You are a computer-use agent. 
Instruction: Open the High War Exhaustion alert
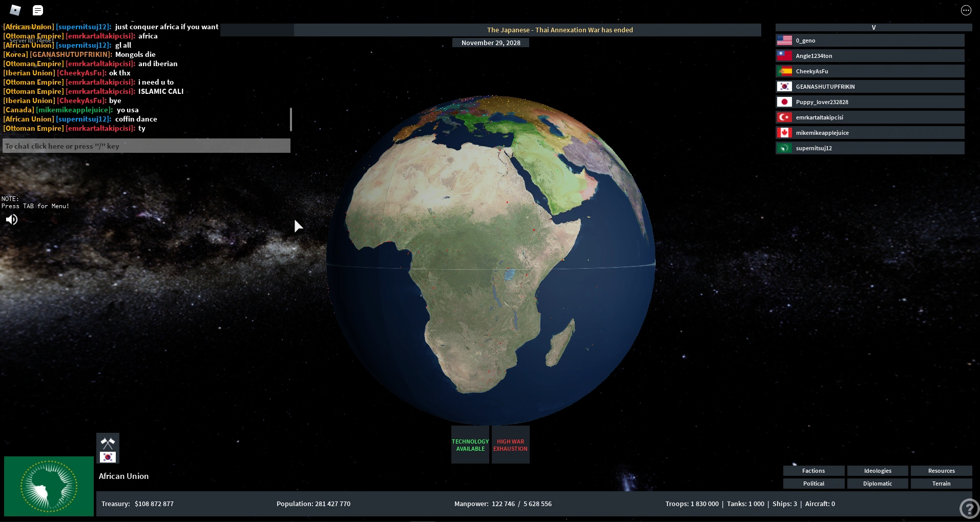coord(510,445)
